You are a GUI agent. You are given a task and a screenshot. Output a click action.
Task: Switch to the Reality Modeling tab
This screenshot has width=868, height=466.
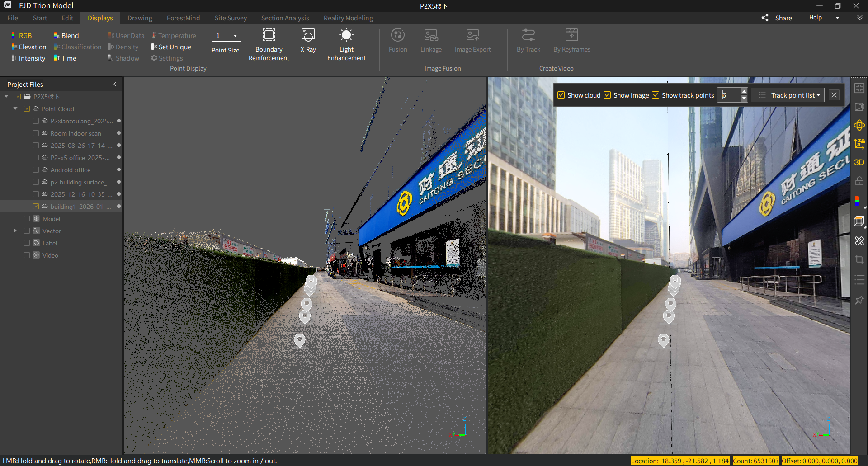[x=348, y=18]
